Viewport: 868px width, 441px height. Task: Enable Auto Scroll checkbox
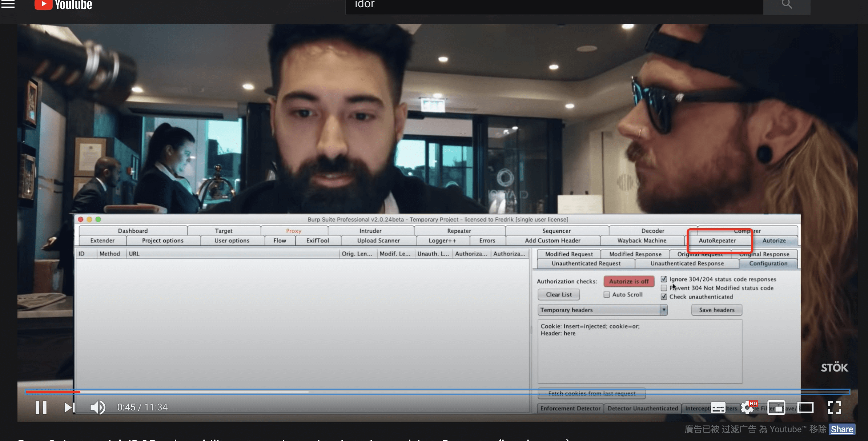tap(607, 294)
